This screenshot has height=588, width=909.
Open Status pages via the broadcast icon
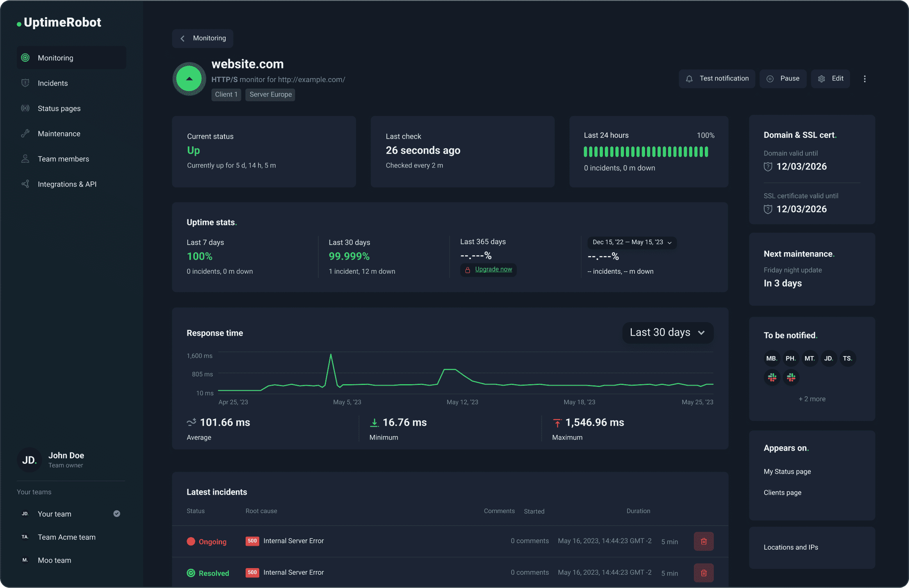pyautogui.click(x=25, y=108)
